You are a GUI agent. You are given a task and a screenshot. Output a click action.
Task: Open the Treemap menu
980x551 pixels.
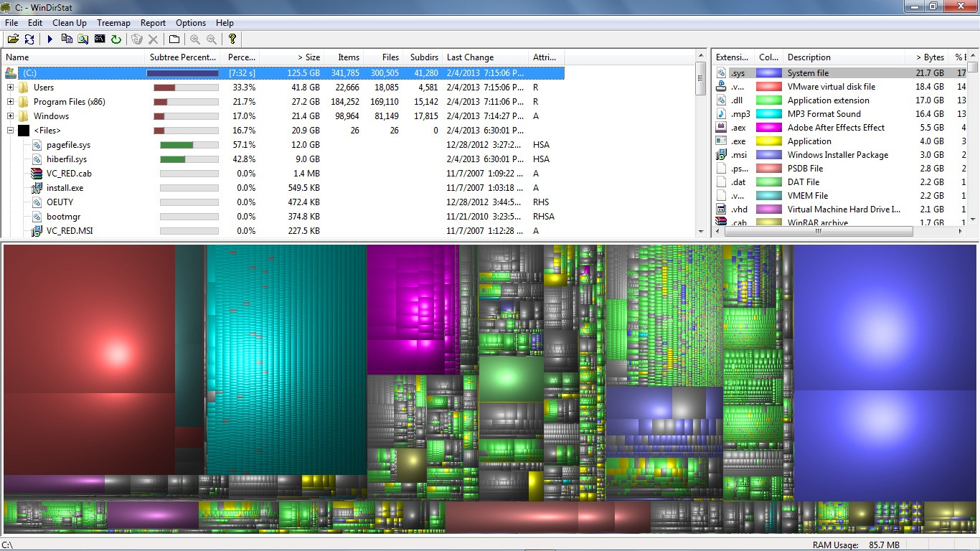pos(113,23)
